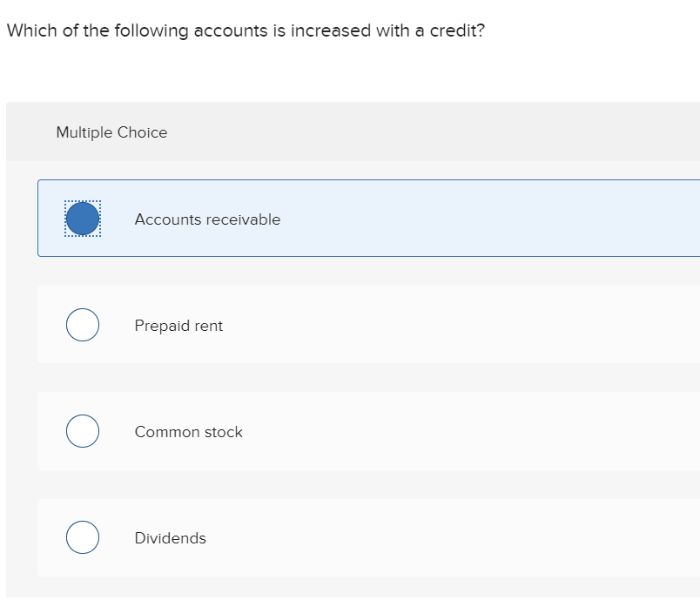This screenshot has height=607, width=700.
Task: Click the Common stock answer row
Action: point(366,431)
